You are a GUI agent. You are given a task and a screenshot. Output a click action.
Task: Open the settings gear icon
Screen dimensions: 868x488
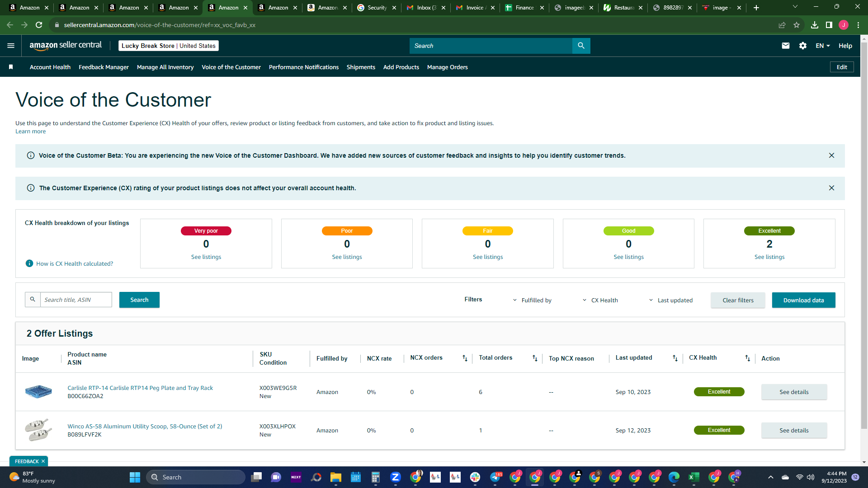(803, 46)
